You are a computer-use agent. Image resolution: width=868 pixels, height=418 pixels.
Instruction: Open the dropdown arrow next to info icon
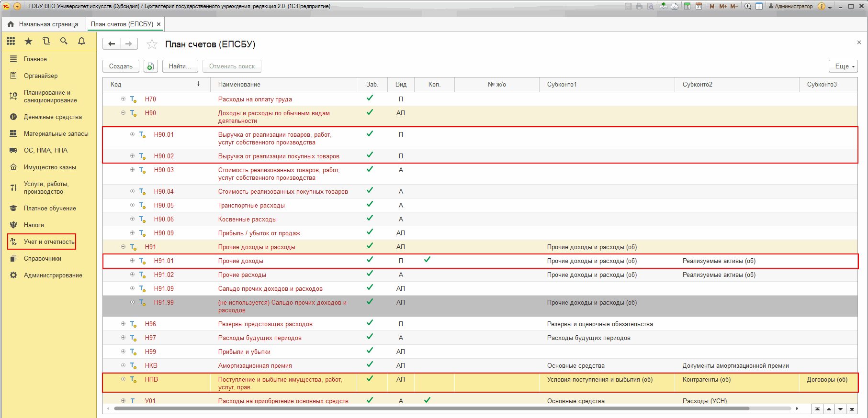pos(830,7)
